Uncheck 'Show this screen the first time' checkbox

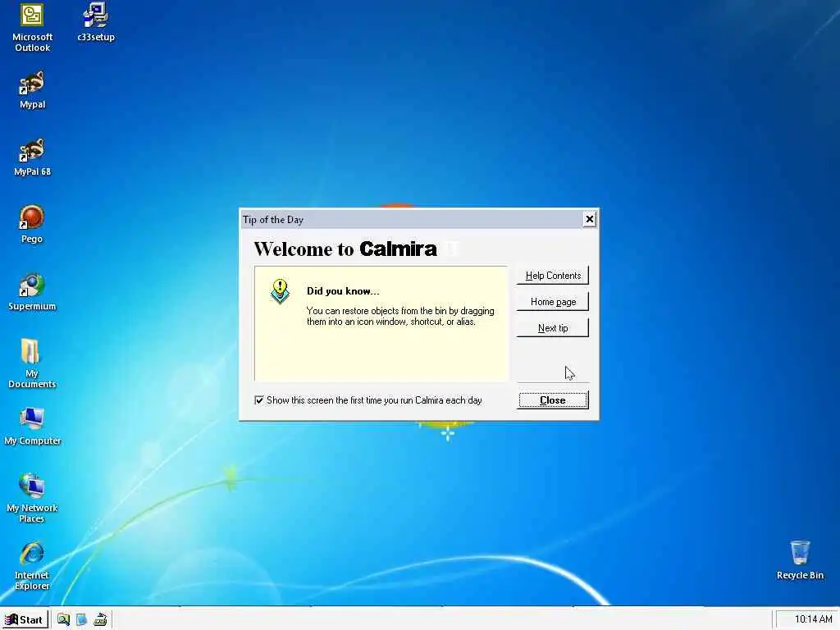tap(259, 400)
